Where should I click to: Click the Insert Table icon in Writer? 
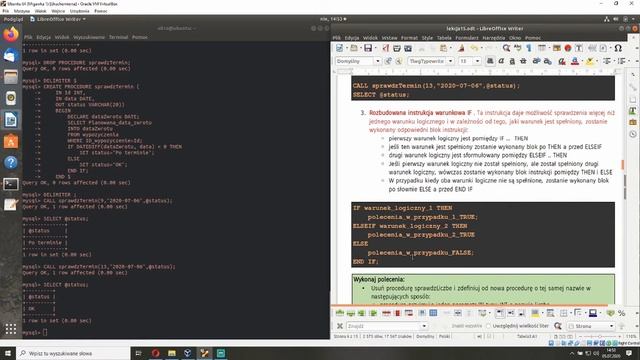click(542, 48)
